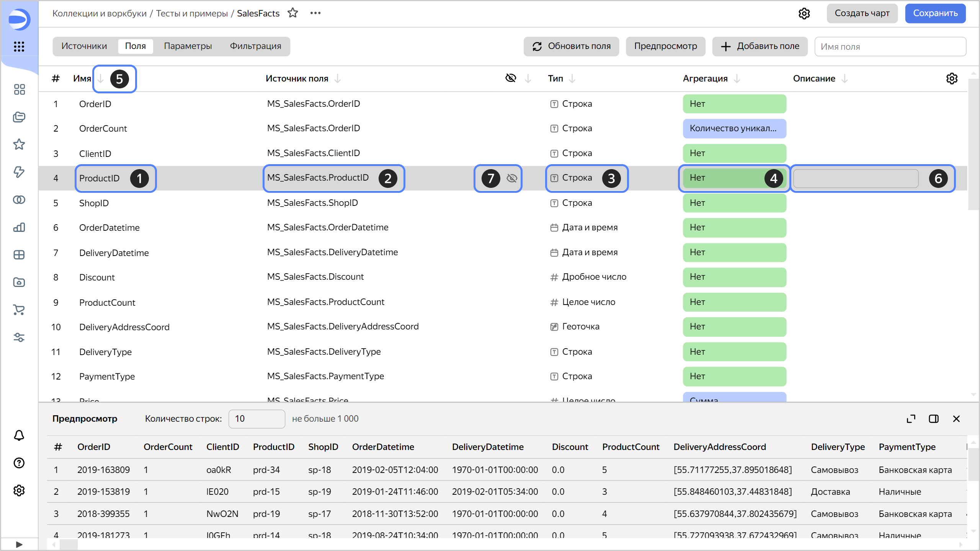Open help question mark in sidebar

coord(19,463)
